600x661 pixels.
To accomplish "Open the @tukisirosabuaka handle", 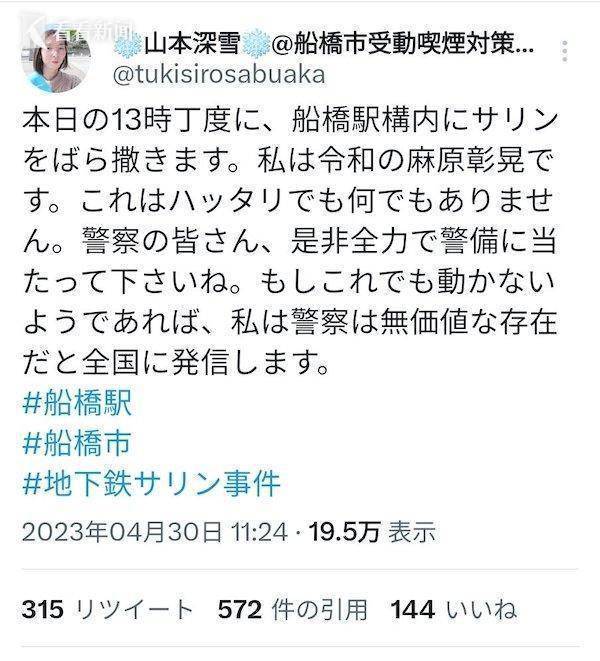I will coord(219,75).
